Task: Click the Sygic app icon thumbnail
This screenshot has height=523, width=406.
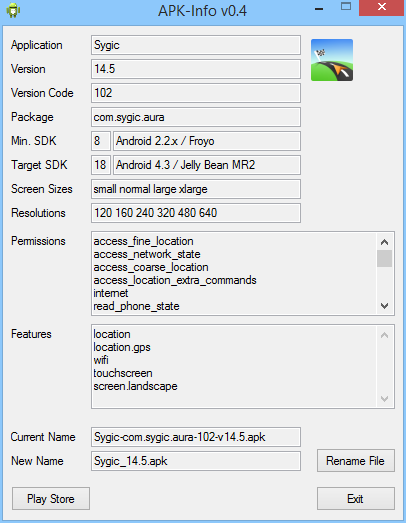Action: pyautogui.click(x=332, y=60)
